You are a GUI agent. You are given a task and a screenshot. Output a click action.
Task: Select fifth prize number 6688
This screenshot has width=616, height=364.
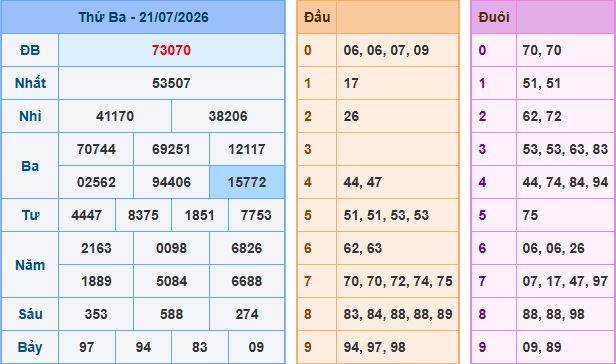[247, 281]
